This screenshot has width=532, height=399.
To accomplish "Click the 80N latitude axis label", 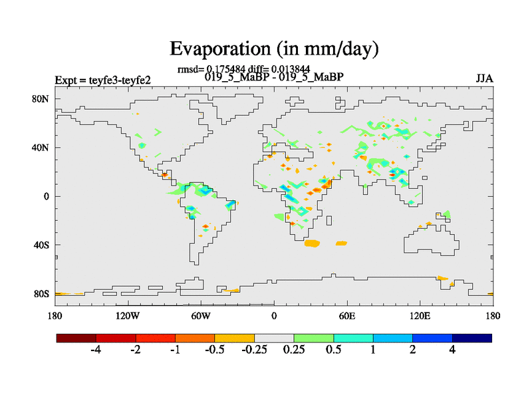I will (41, 99).
